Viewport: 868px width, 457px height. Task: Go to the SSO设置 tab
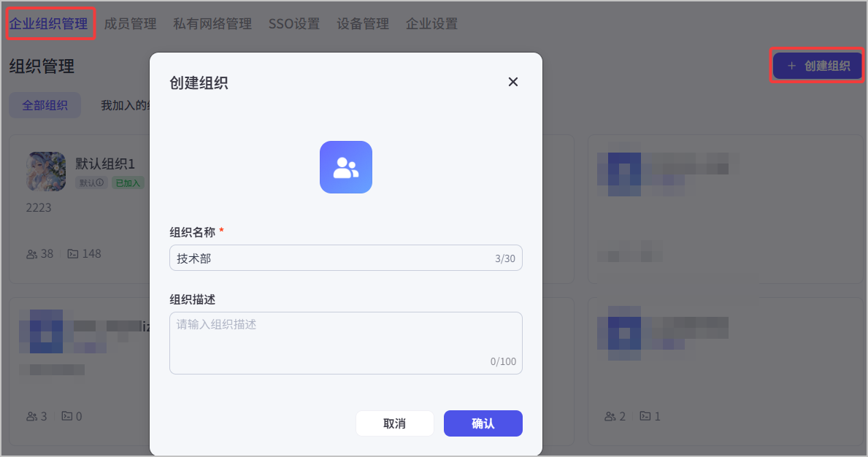(294, 24)
